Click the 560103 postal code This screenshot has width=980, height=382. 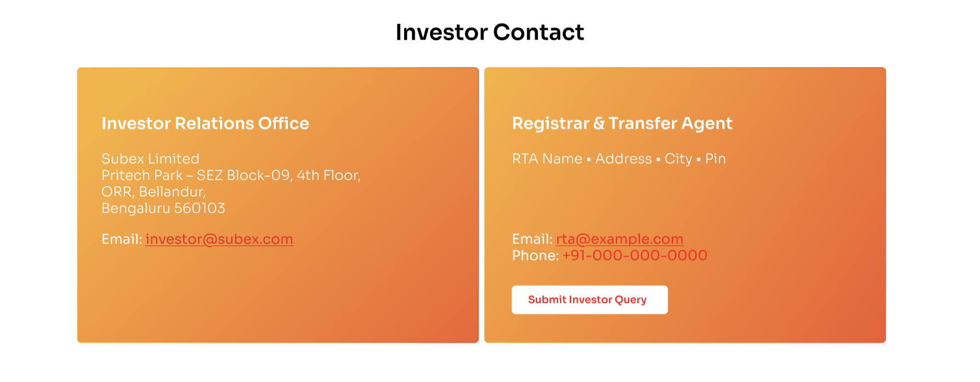[200, 209]
